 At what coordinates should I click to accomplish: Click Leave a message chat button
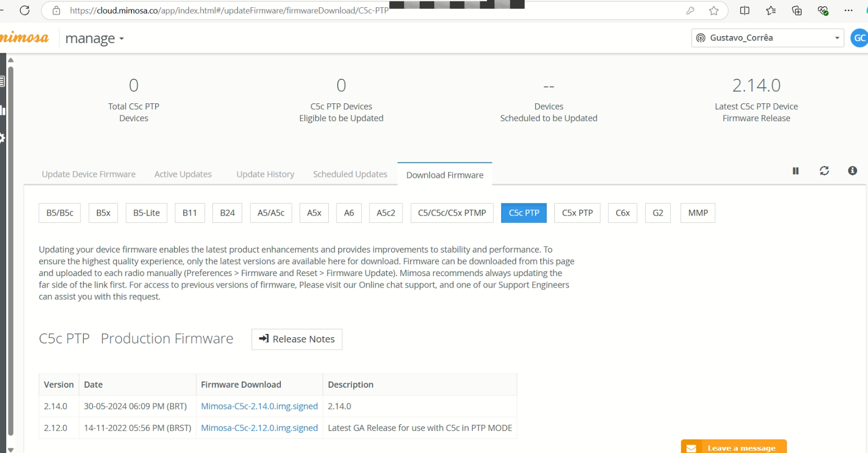pyautogui.click(x=734, y=447)
